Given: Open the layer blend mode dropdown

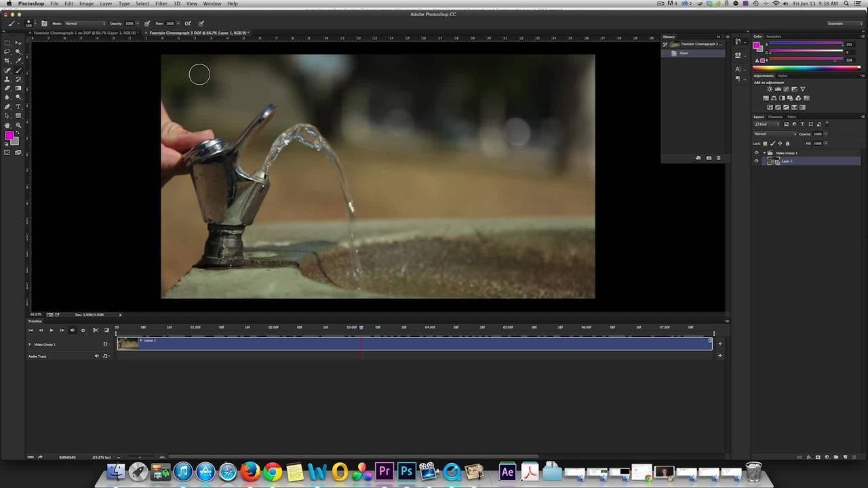Looking at the screenshot, I should 775,134.
